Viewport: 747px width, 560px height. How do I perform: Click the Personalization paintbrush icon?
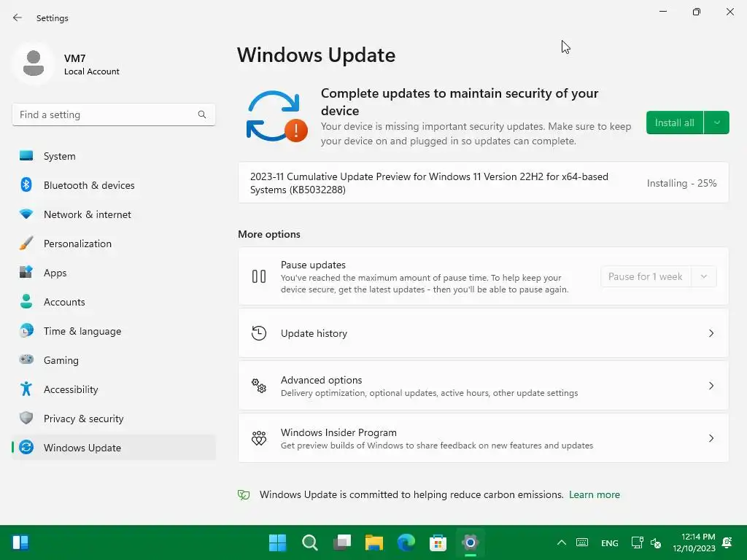tap(26, 243)
